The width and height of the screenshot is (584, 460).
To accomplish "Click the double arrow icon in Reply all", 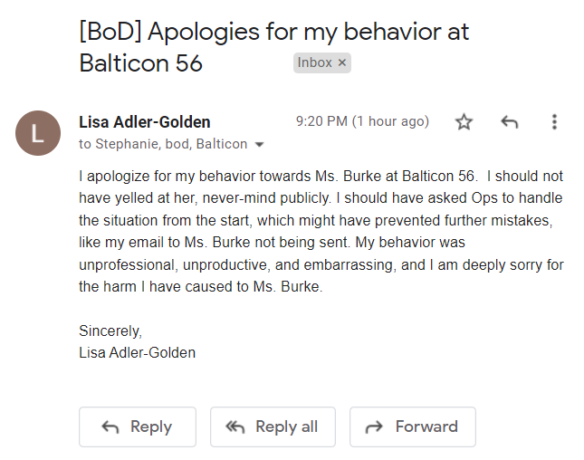I will click(x=235, y=427).
